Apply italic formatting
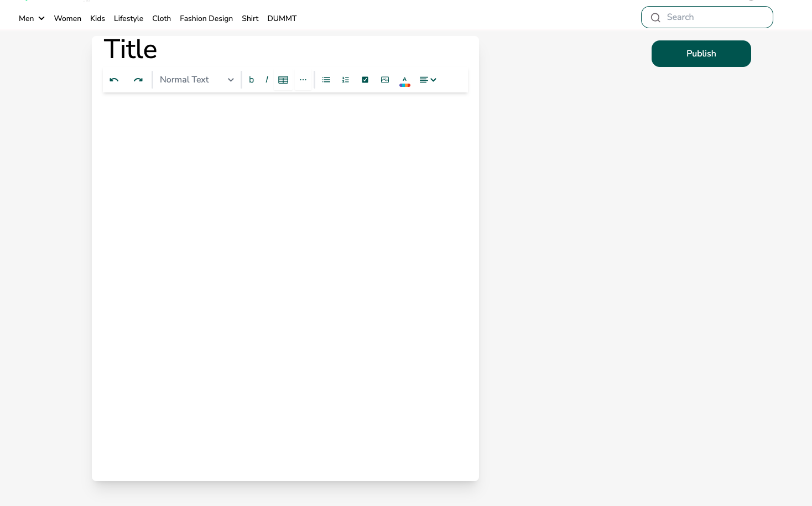This screenshot has height=506, width=812. (267, 80)
